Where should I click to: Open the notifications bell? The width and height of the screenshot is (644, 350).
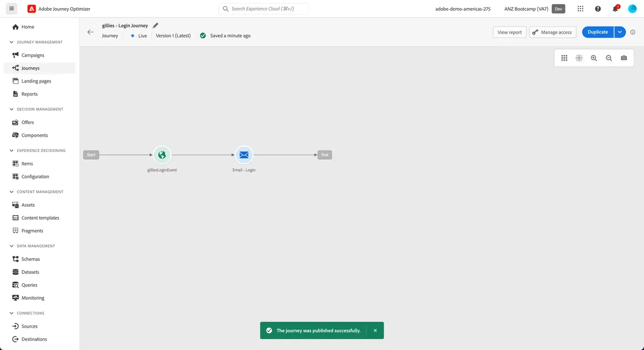coord(615,9)
